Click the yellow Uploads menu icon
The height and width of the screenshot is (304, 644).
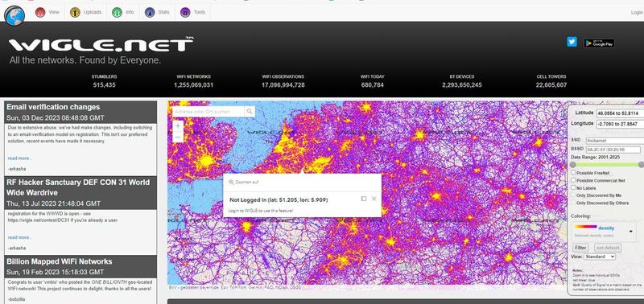[x=75, y=12]
